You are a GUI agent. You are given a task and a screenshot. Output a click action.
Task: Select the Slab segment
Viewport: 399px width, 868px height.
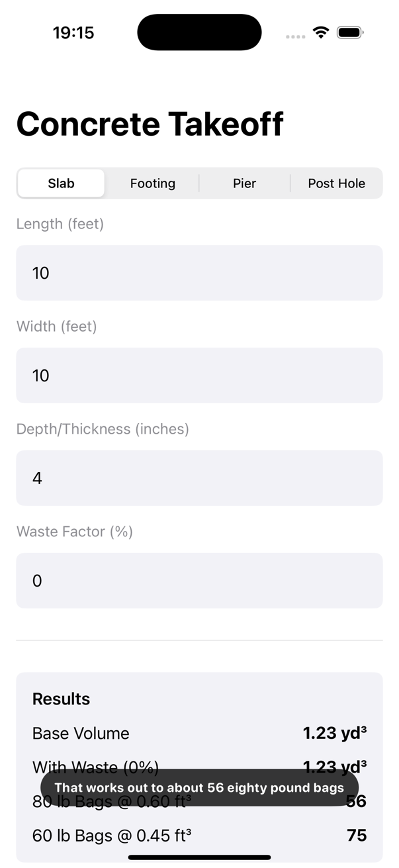pyautogui.click(x=61, y=183)
